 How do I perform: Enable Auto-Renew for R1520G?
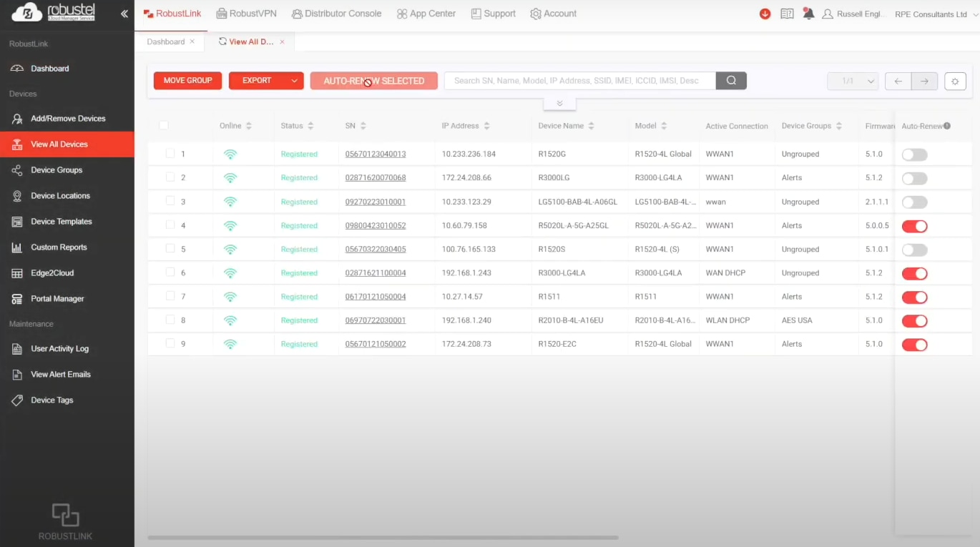coord(914,154)
